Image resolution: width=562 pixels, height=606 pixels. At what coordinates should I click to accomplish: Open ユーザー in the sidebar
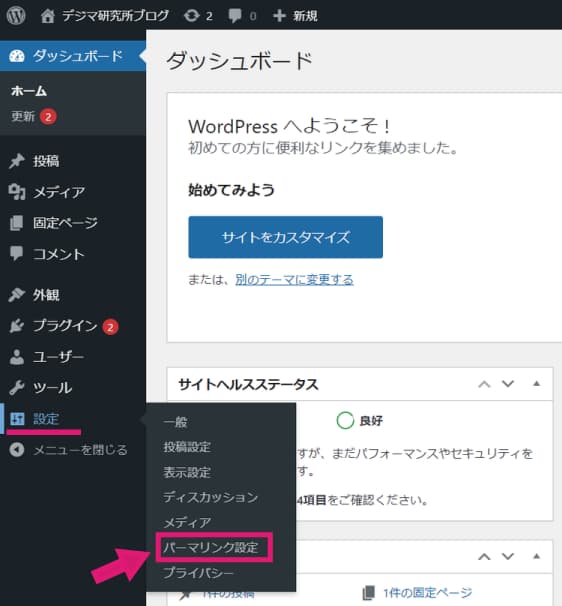coord(58,357)
